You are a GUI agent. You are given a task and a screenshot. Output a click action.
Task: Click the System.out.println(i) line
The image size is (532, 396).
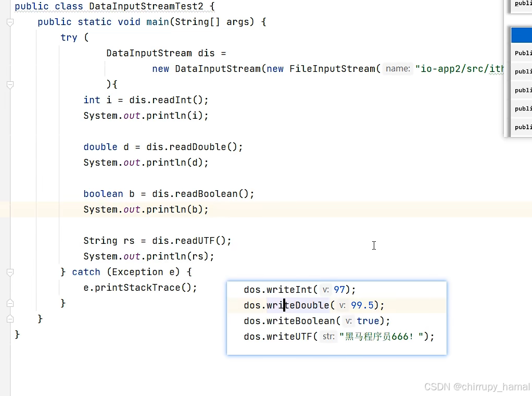pyautogui.click(x=146, y=116)
